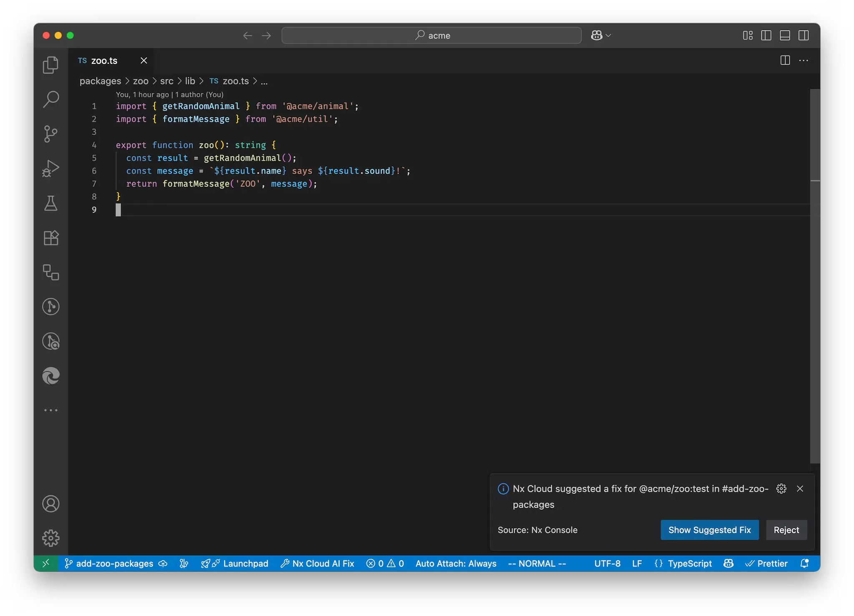The height and width of the screenshot is (616, 854).
Task: Click the 'lib' breadcrumb segment
Action: pyautogui.click(x=190, y=81)
